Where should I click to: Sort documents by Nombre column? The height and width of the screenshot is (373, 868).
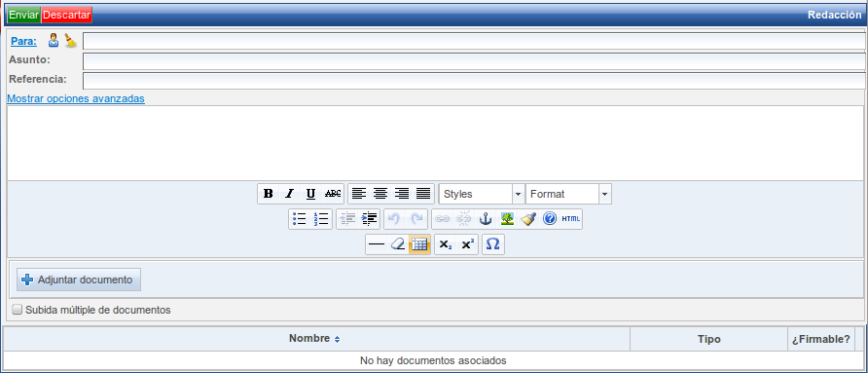tap(314, 339)
